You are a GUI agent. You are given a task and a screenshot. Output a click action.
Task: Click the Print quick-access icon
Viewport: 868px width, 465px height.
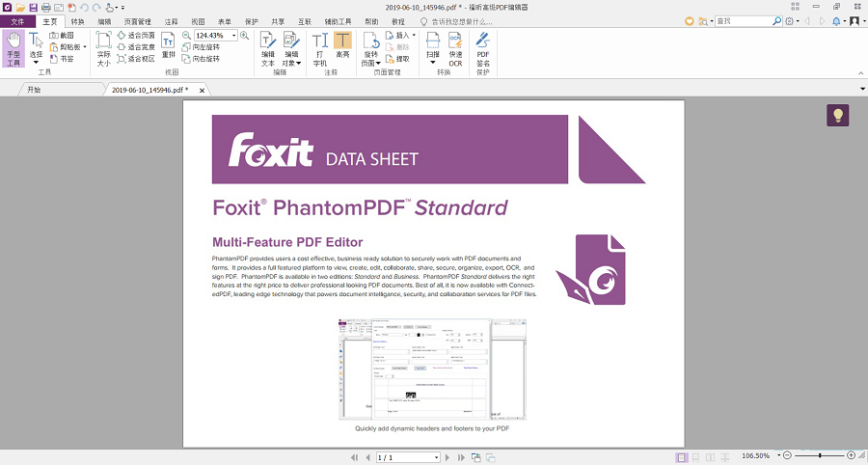pos(46,7)
